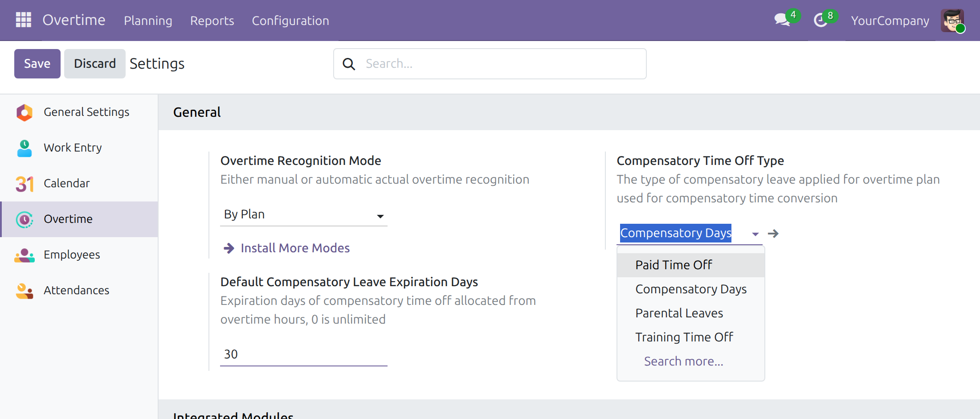Open the activities clock icon
980x419 pixels.
(821, 20)
